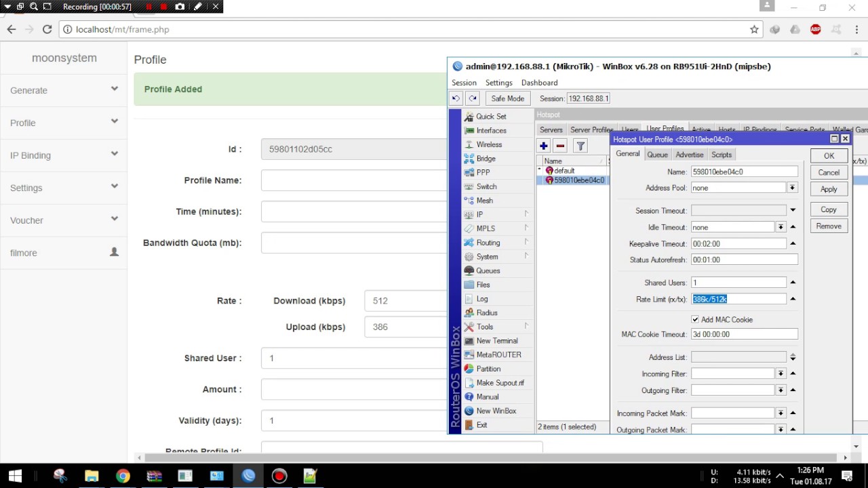Screen dimensions: 868x488
Task: Open the Idle Timeout dropdown
Action: (x=781, y=227)
